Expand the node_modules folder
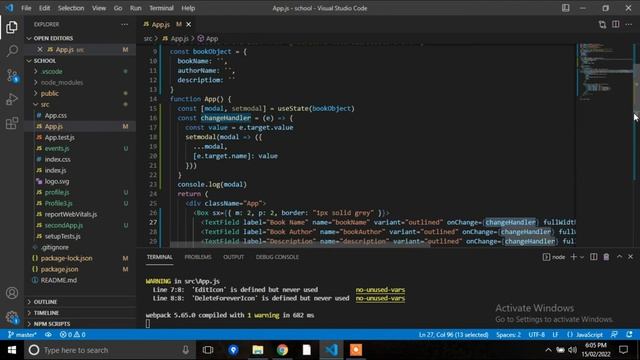Image resolution: width=640 pixels, height=360 pixels. [80, 82]
